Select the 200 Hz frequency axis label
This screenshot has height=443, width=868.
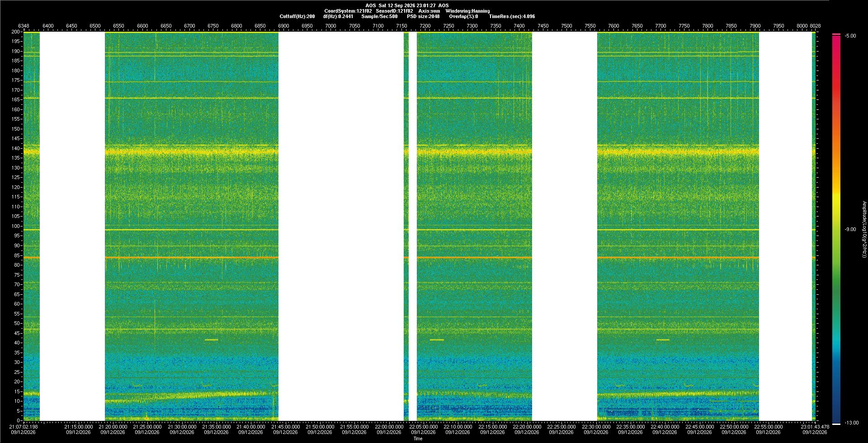(x=16, y=32)
